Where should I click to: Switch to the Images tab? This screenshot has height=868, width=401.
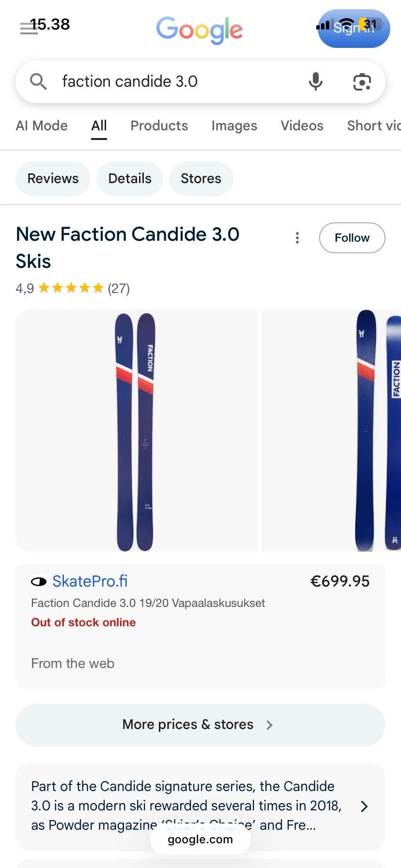234,126
